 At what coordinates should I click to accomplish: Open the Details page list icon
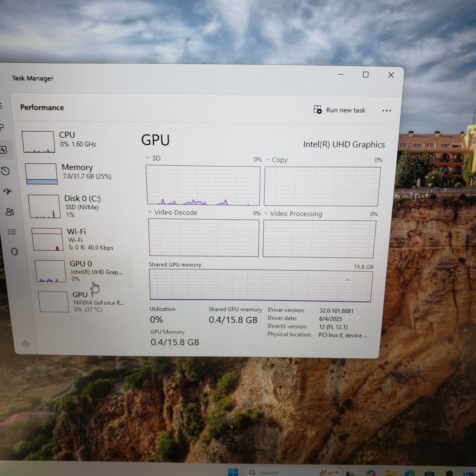(x=12, y=232)
